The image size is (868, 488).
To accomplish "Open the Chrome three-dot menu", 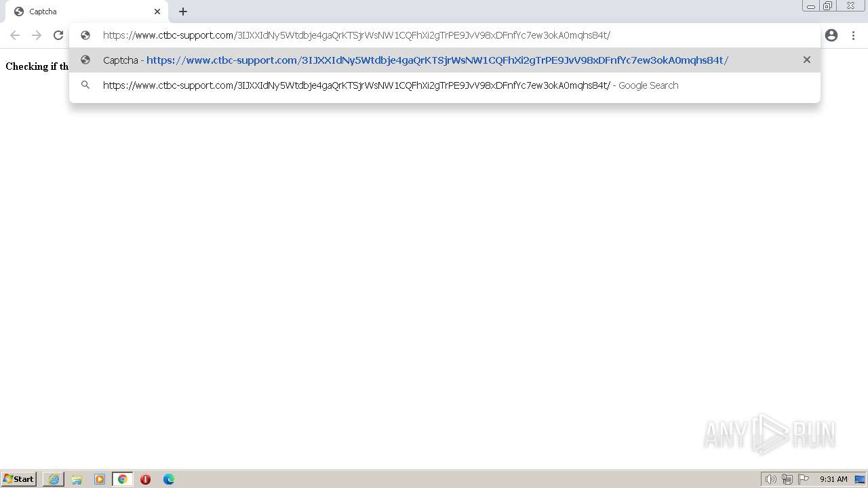I will point(853,35).
